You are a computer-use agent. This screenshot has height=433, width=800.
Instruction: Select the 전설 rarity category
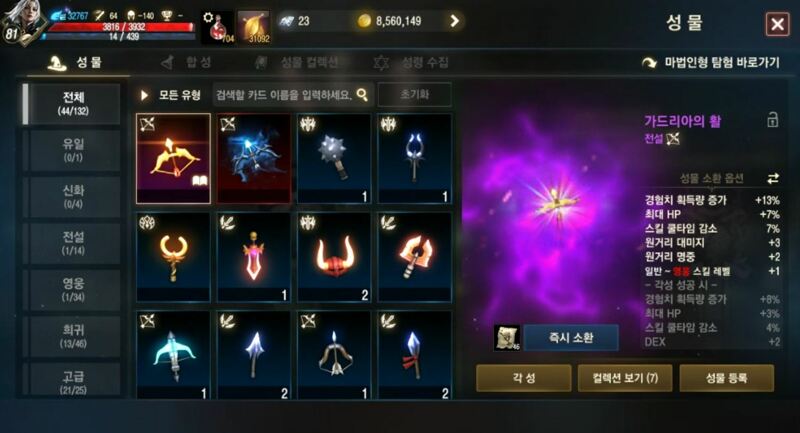pyautogui.click(x=73, y=243)
